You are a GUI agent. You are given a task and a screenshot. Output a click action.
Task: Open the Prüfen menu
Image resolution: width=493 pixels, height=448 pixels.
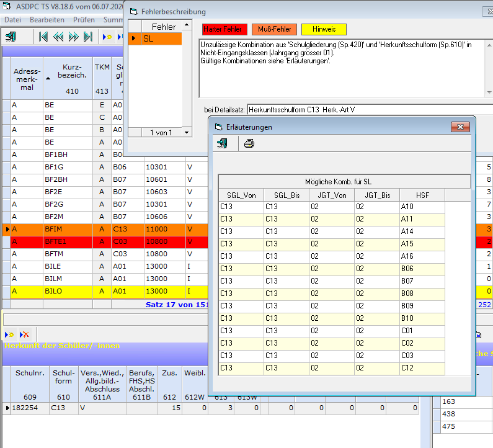click(x=84, y=20)
